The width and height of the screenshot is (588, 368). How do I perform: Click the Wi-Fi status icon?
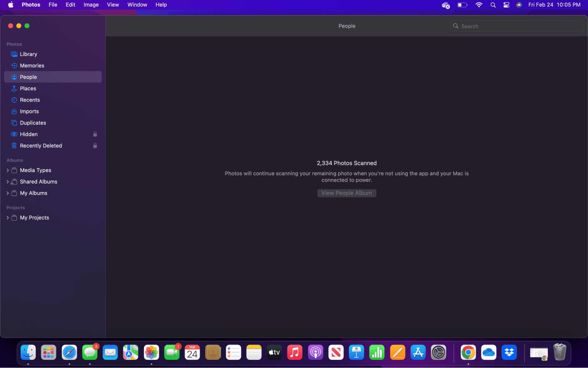click(479, 5)
